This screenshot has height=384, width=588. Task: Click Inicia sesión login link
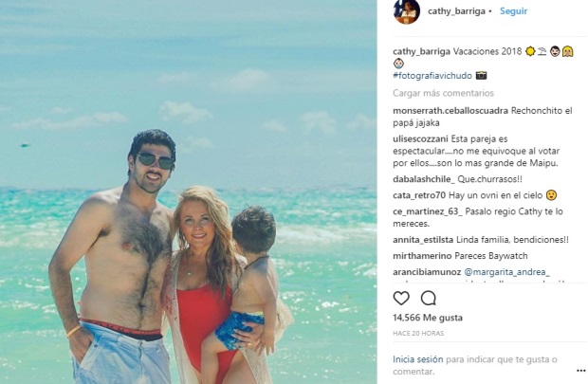pos(417,359)
